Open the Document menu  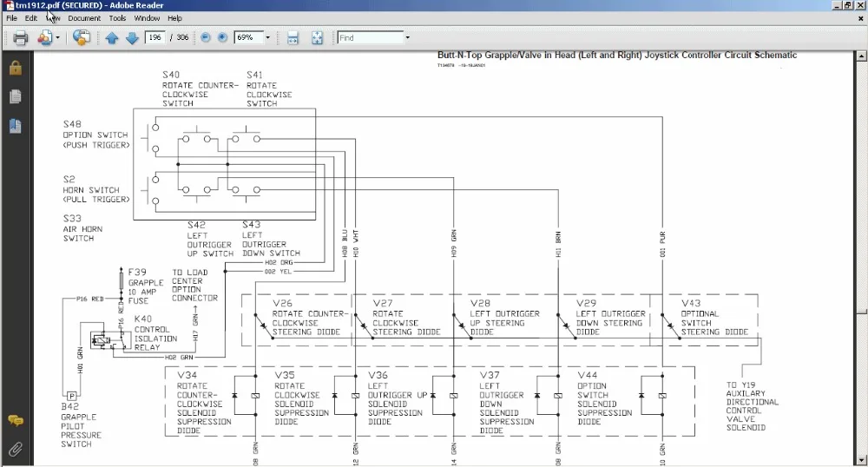click(84, 18)
